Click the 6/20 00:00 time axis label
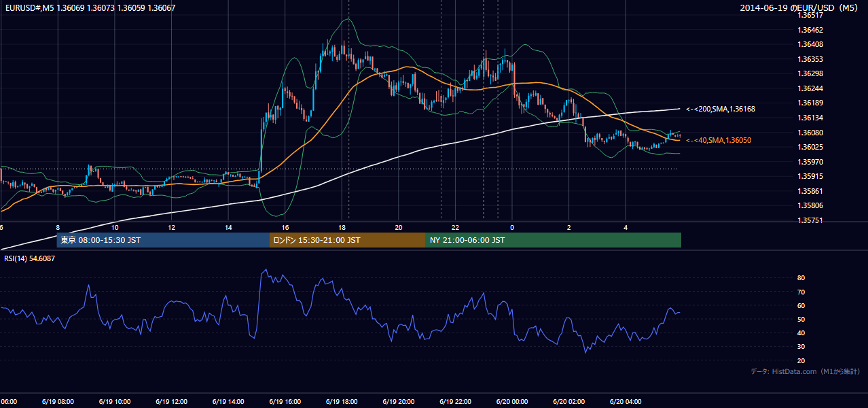868x408 pixels. coord(512,402)
